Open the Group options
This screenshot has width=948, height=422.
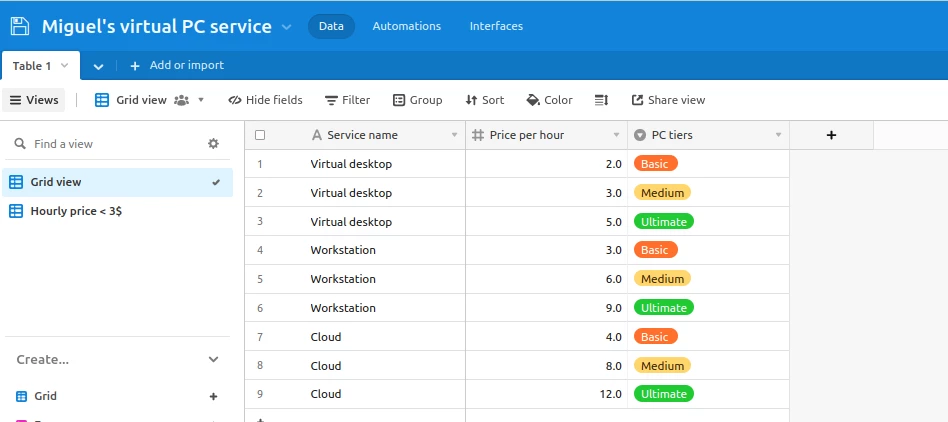[x=418, y=100]
